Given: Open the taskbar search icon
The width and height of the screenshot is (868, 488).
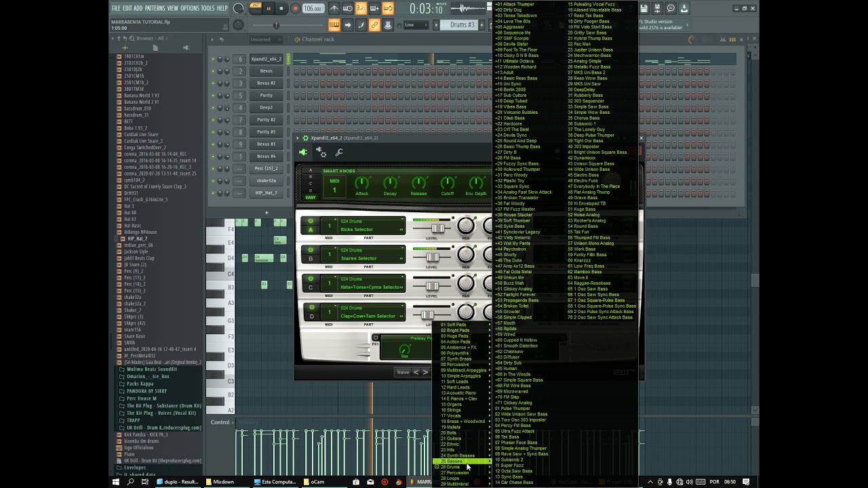Looking at the screenshot, I should [x=130, y=482].
